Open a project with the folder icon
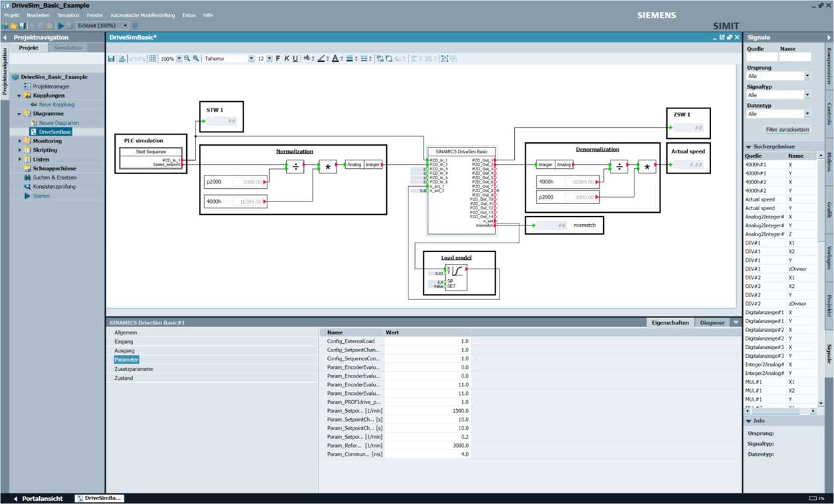This screenshot has height=504, width=834. 14,26
